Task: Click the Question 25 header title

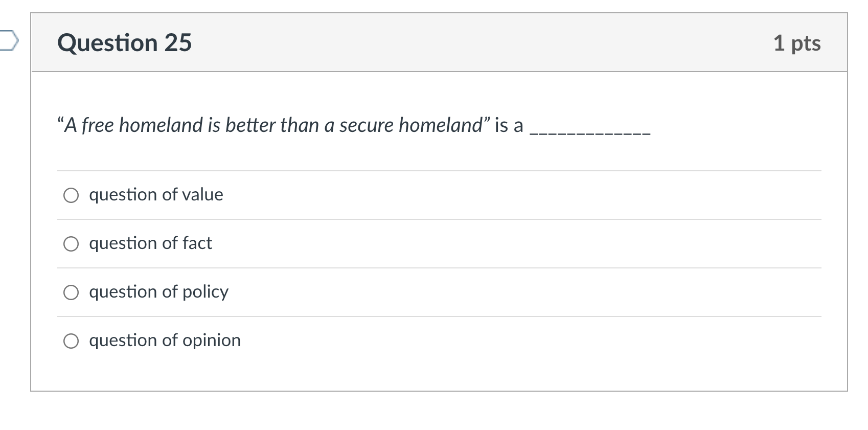Action: [x=125, y=43]
